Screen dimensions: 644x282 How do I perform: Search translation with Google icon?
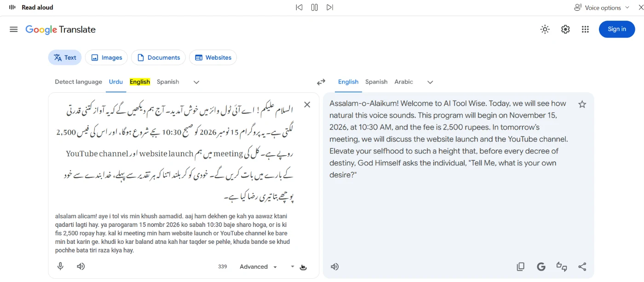(x=541, y=266)
